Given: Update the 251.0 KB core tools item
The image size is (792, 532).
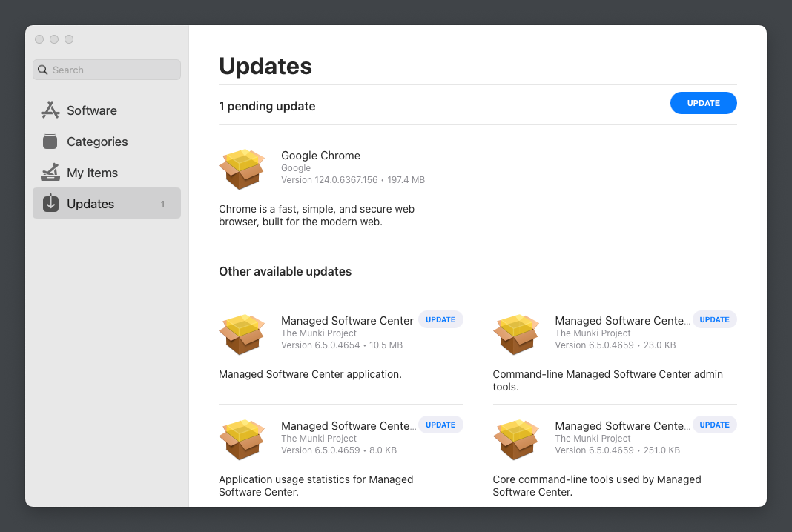Looking at the screenshot, I should pyautogui.click(x=714, y=425).
